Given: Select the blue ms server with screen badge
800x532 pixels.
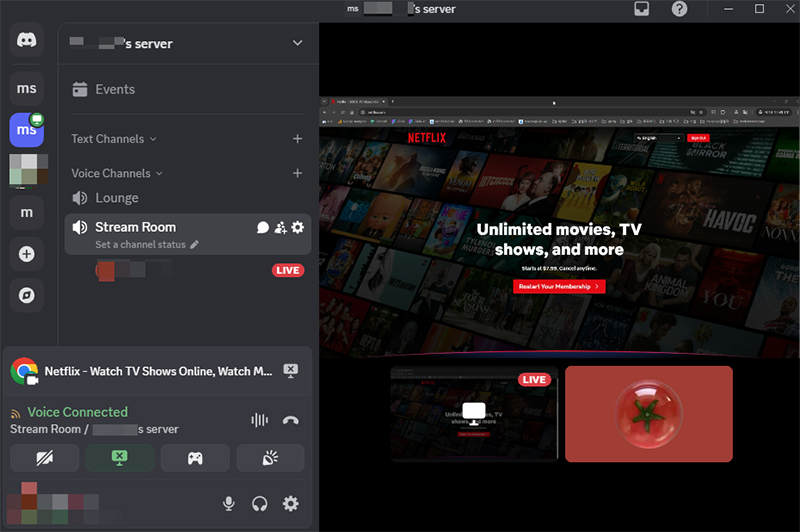Looking at the screenshot, I should click(x=27, y=130).
